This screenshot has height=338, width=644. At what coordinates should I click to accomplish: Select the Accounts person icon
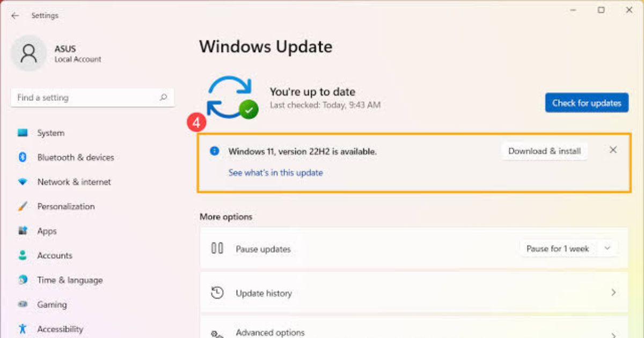[x=22, y=255]
